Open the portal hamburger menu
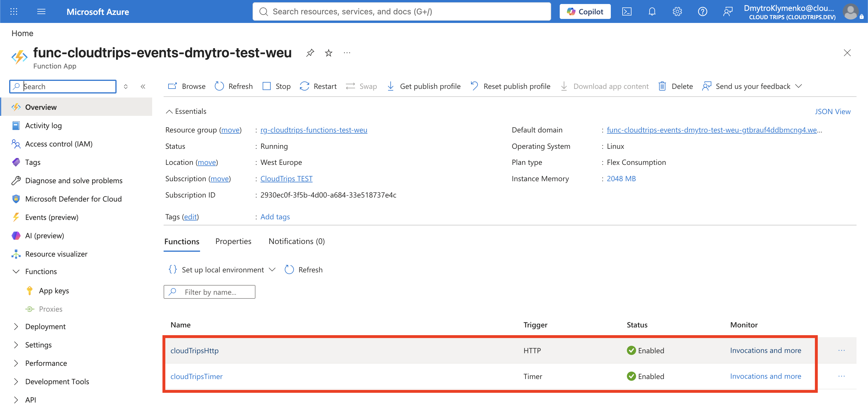Viewport: 868px width, 410px height. 41,11
